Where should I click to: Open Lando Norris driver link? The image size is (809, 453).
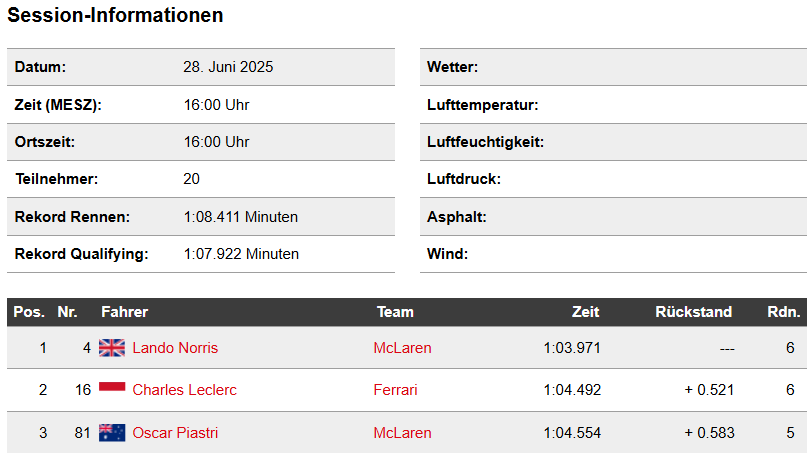[x=175, y=348]
